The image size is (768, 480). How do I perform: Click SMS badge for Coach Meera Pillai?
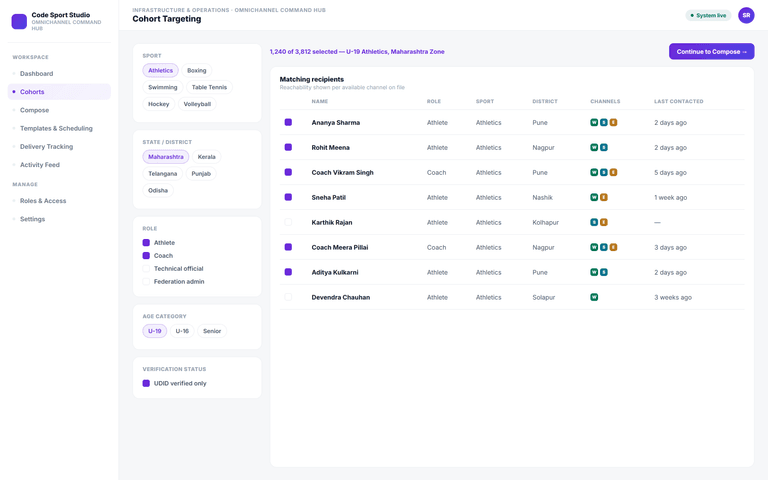pos(604,247)
